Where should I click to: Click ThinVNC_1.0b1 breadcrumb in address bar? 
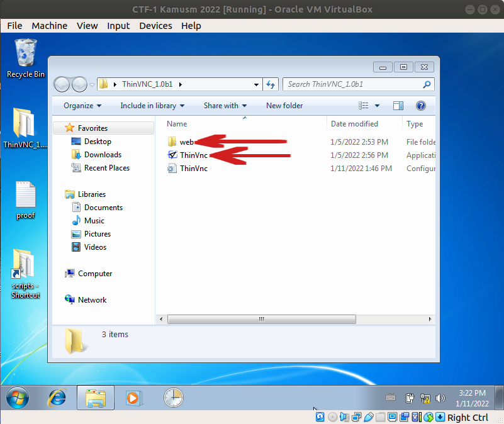[147, 84]
